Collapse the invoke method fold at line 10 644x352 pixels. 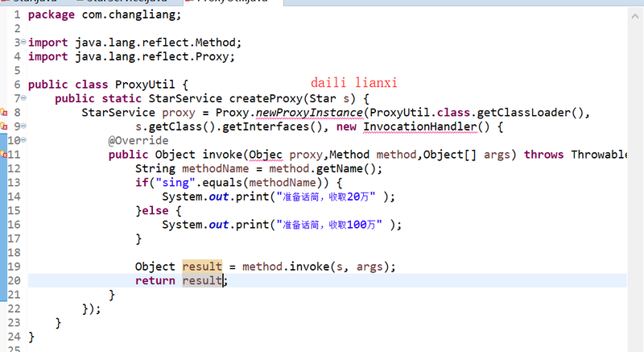pos(23,140)
